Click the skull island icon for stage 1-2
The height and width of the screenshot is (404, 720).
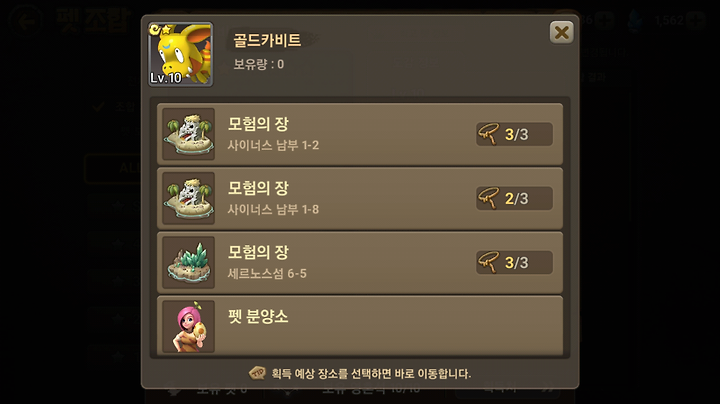click(x=189, y=134)
